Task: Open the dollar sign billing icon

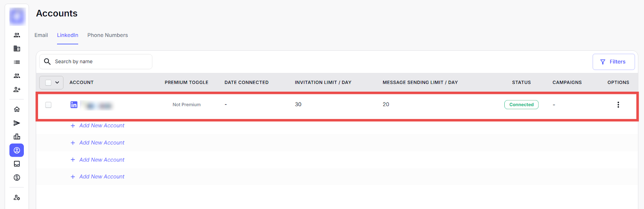Action: tap(17, 178)
